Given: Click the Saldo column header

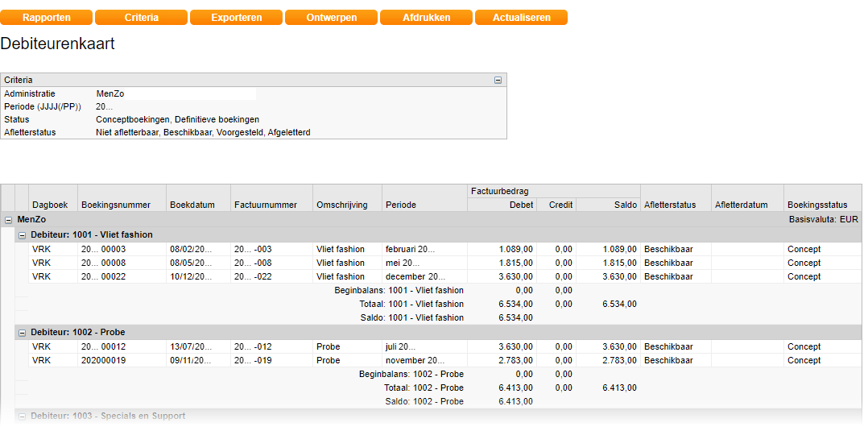Looking at the screenshot, I should click(625, 205).
